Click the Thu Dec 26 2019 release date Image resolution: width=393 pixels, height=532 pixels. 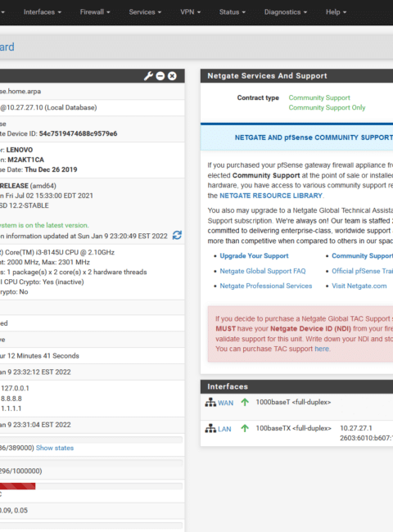51,169
